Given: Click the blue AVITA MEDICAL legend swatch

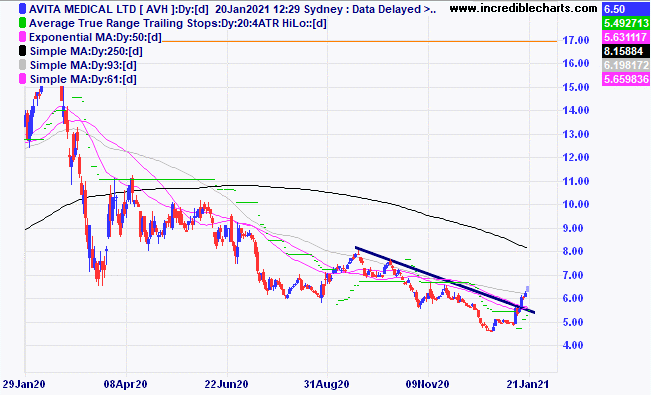Looking at the screenshot, I should click(22, 9).
